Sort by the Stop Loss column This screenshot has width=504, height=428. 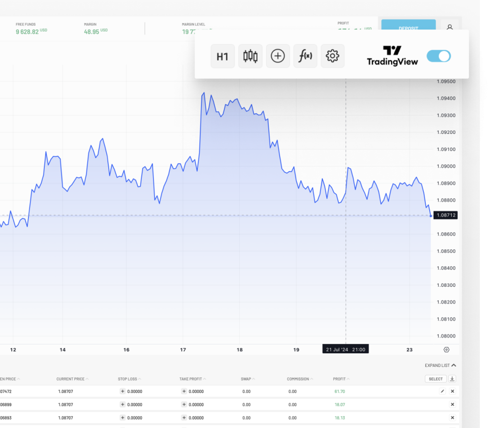pos(129,379)
